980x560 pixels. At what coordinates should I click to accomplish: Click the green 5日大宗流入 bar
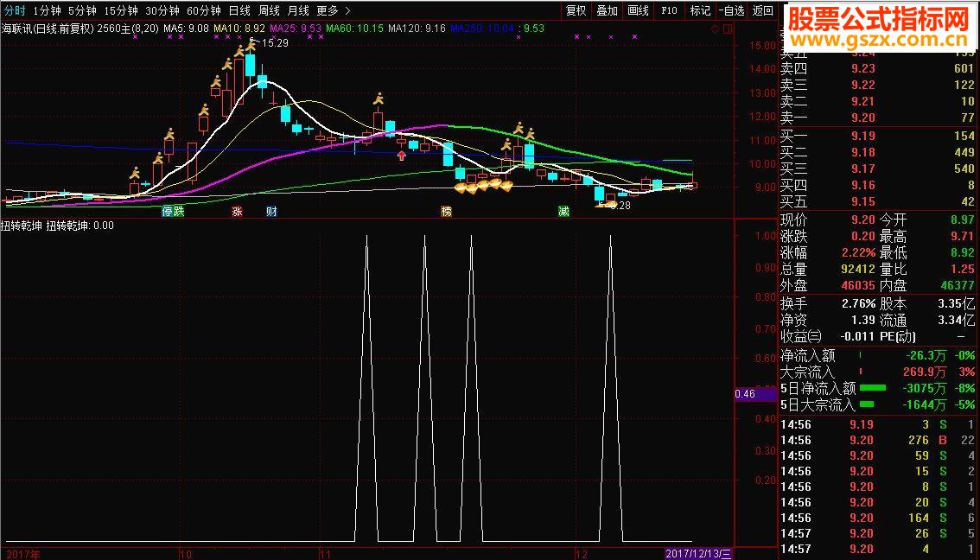pos(867,404)
